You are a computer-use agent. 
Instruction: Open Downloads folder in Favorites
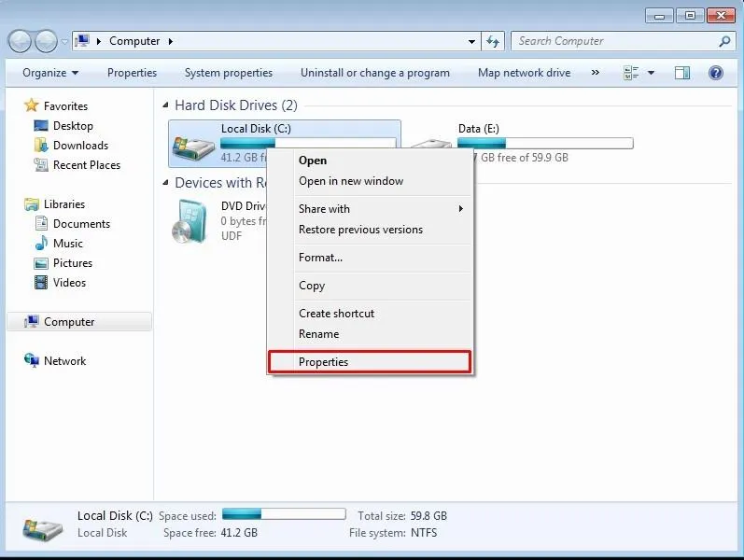(x=80, y=146)
